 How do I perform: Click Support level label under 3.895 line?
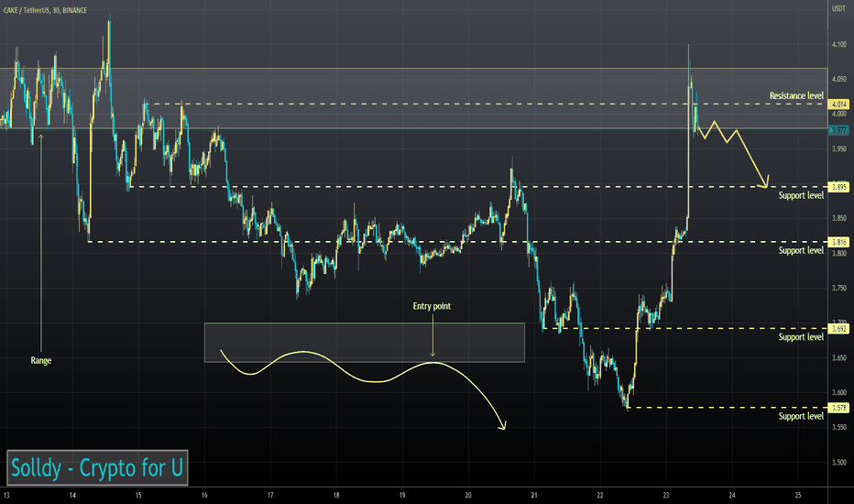(x=801, y=195)
